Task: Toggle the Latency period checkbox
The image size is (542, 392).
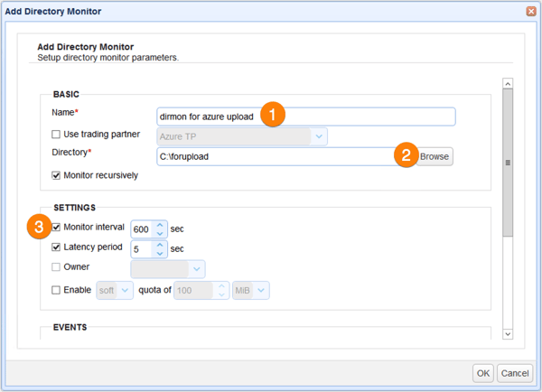Action: (x=56, y=247)
